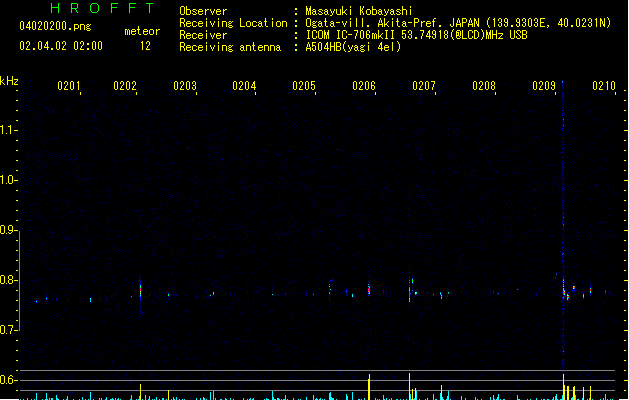Click the 0.6 kHz axis label
Viewport: 629px width, 400px height.
point(8,380)
